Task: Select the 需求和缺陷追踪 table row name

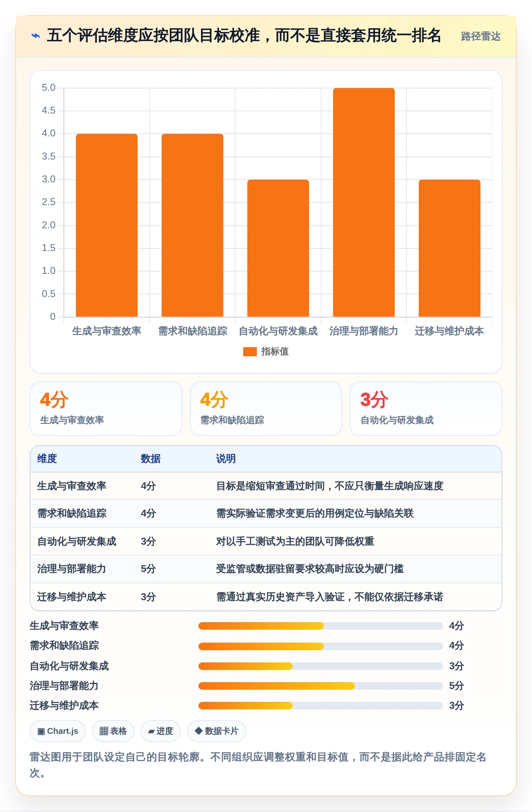Action: click(72, 513)
